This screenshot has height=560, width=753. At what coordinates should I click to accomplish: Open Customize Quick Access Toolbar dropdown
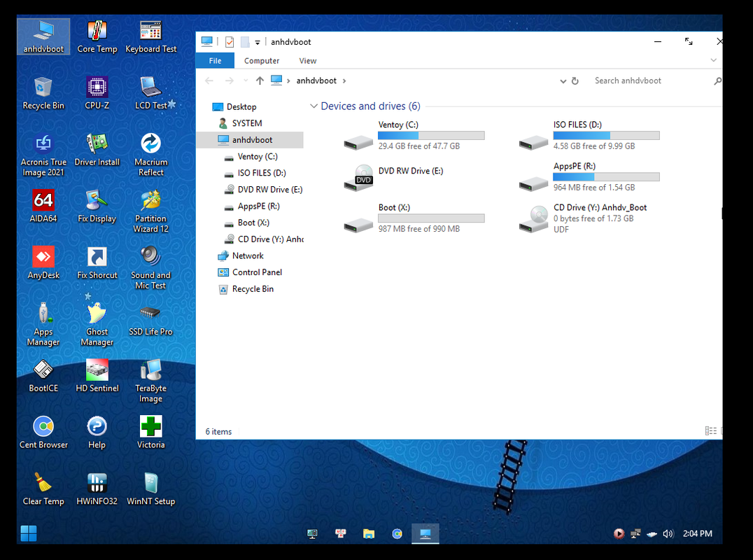point(258,42)
